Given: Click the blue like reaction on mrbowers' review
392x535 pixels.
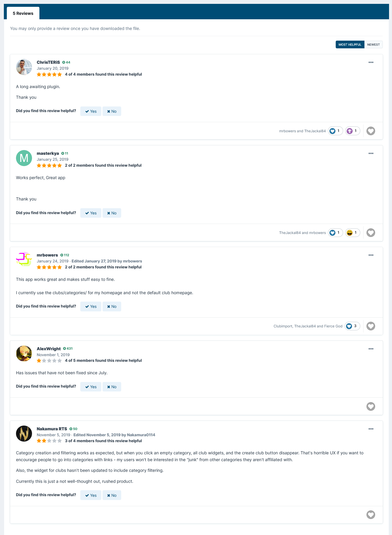Looking at the screenshot, I should tap(352, 326).
